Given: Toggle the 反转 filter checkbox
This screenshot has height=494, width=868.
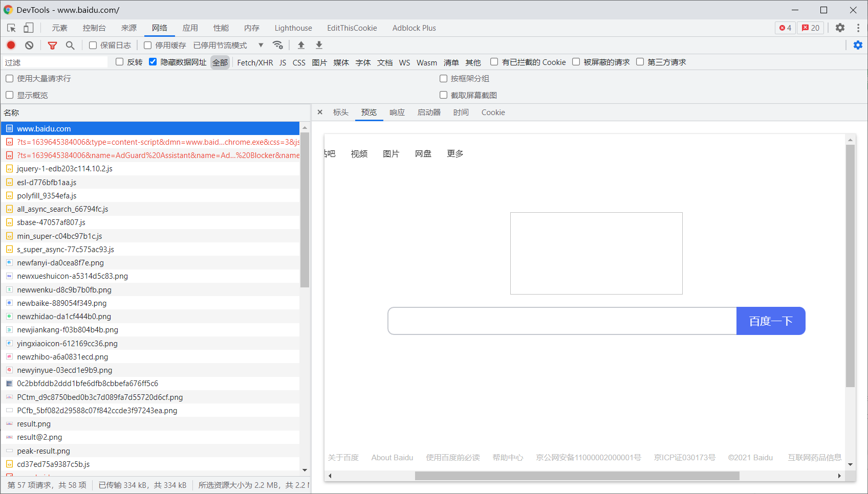Looking at the screenshot, I should [120, 62].
